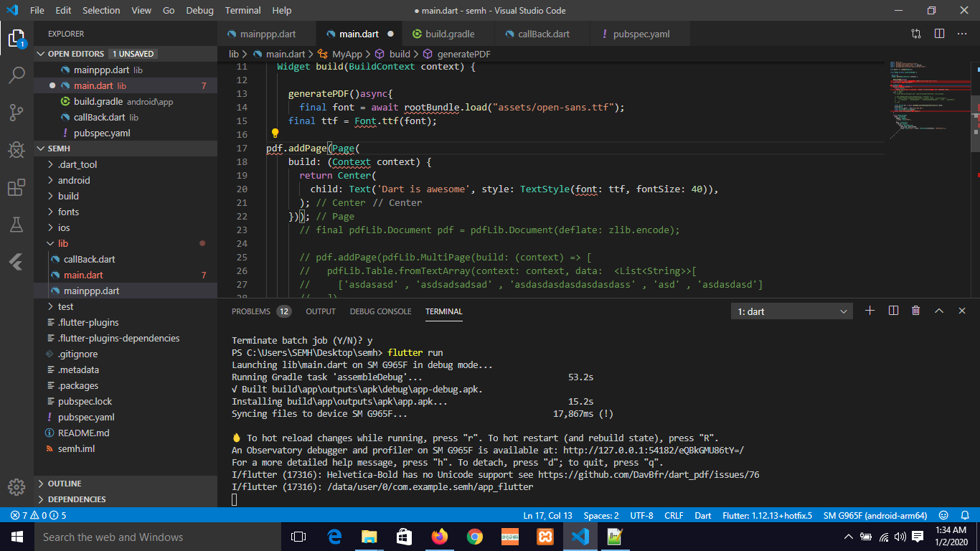This screenshot has width=980, height=551.
Task: Open the Test flask icon view
Action: tap(17, 225)
